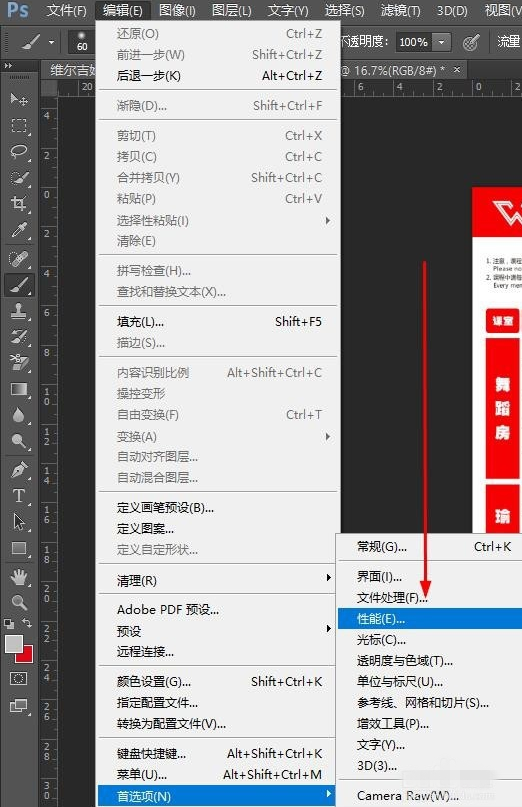Select the Clone Stamp tool
Viewport: 522px width, 807px height.
pos(19,311)
